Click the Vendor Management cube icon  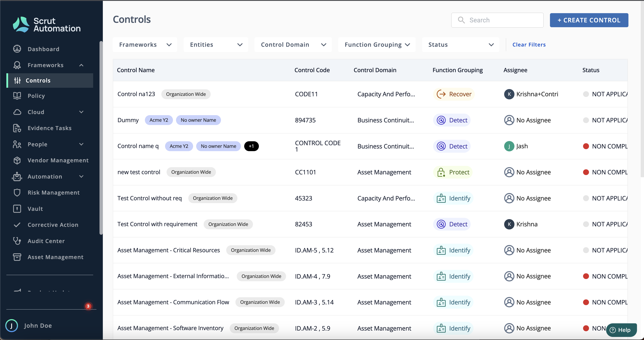tap(17, 160)
